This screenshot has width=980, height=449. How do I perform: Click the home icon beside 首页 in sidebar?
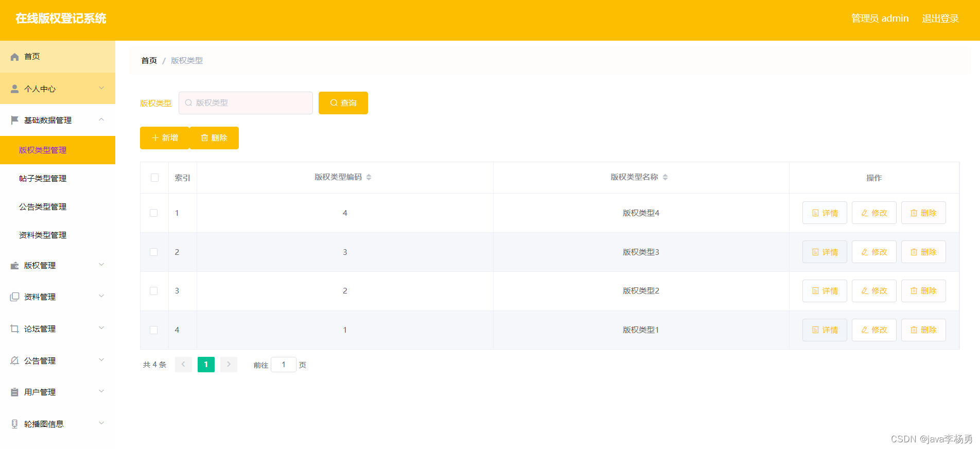14,57
